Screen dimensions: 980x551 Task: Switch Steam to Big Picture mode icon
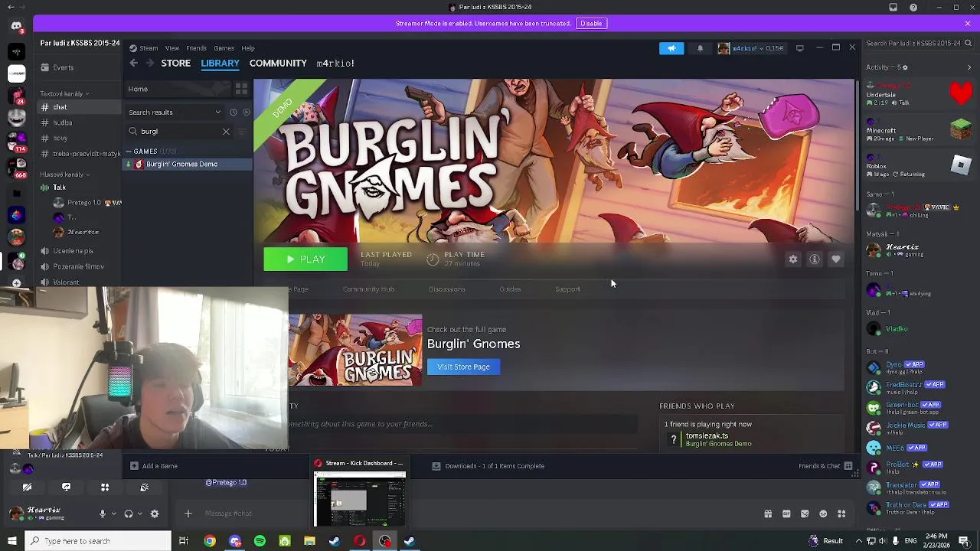[799, 48]
